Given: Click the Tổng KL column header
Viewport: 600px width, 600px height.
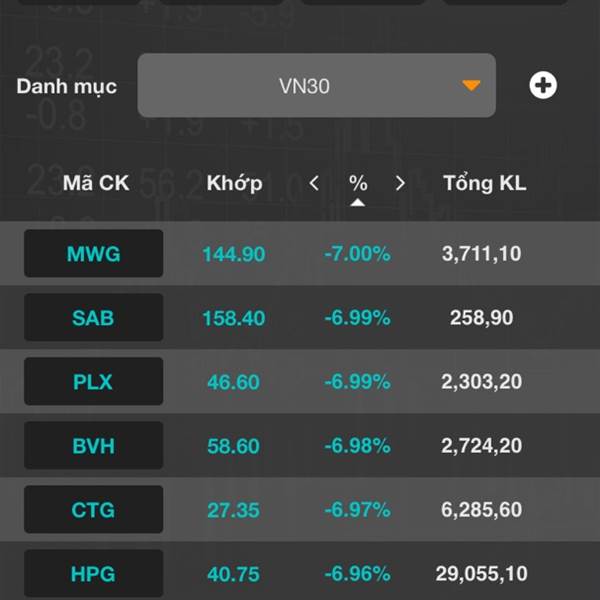Looking at the screenshot, I should (484, 183).
